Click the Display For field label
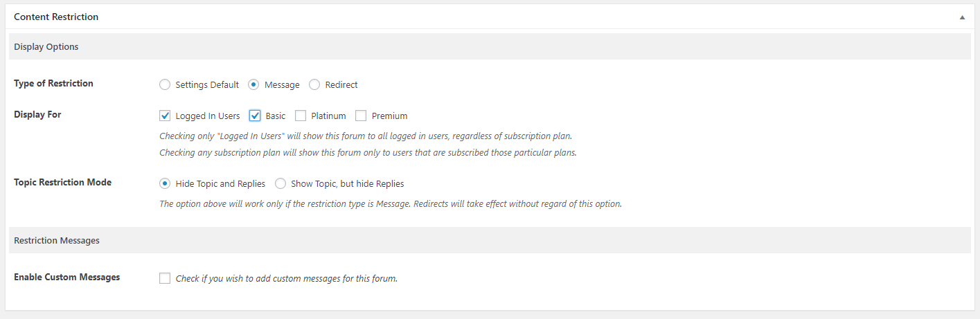 click(37, 115)
